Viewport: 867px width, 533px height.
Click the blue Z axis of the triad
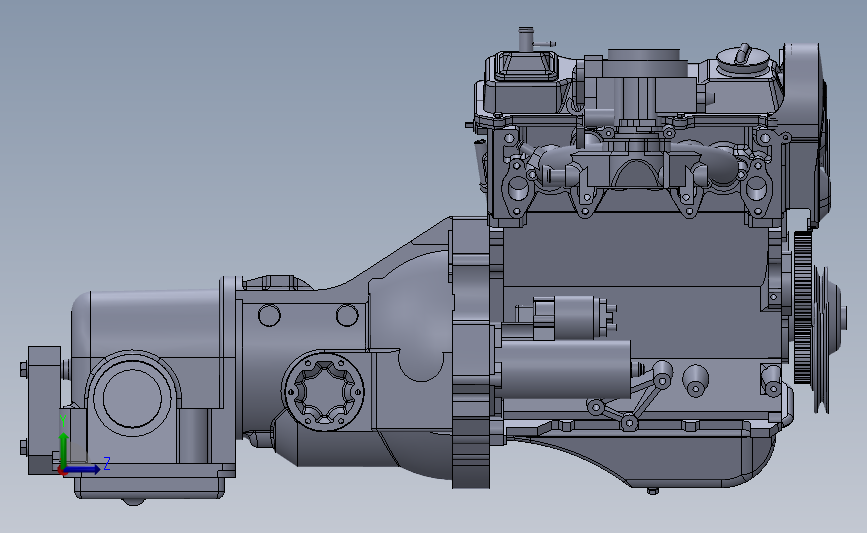83,469
